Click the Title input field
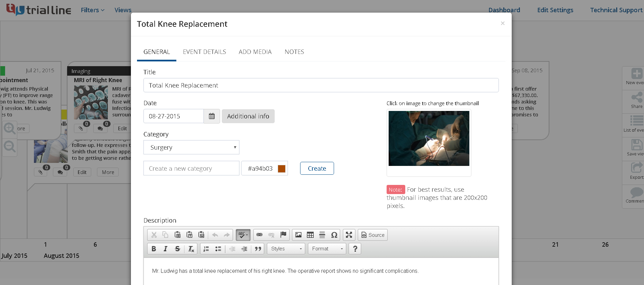Image resolution: width=644 pixels, height=285 pixels. pos(321,85)
